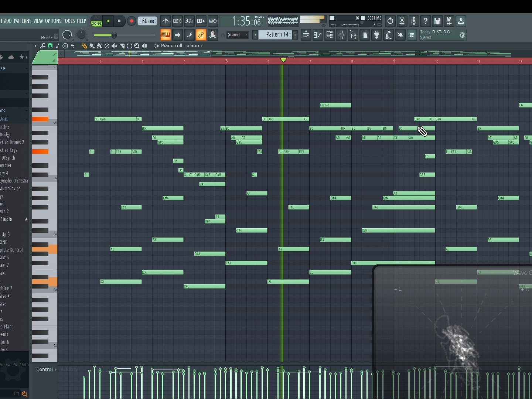Open the shopping cart content library
Image resolution: width=532 pixels, height=399 pixels.
pyautogui.click(x=412, y=35)
